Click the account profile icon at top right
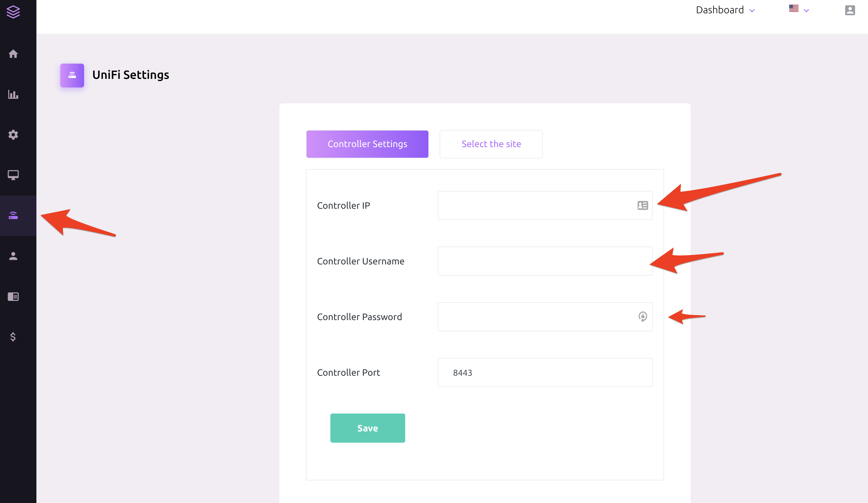868x503 pixels. [850, 10]
